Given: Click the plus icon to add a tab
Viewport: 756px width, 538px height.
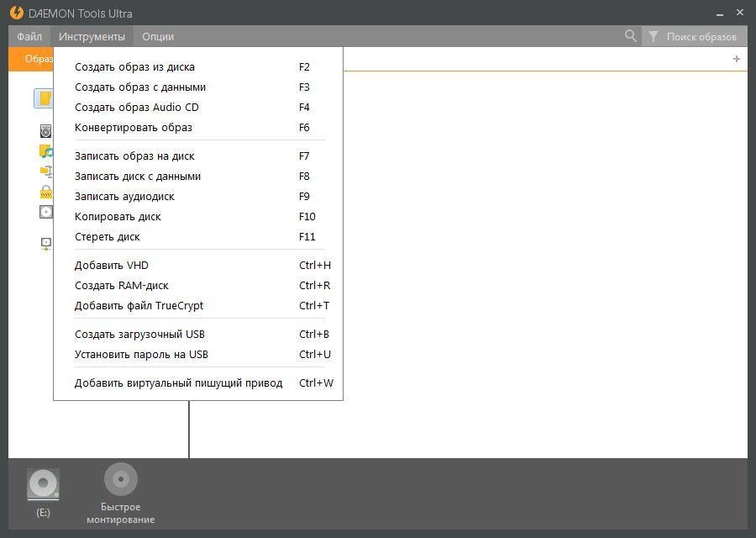Looking at the screenshot, I should pos(736,59).
